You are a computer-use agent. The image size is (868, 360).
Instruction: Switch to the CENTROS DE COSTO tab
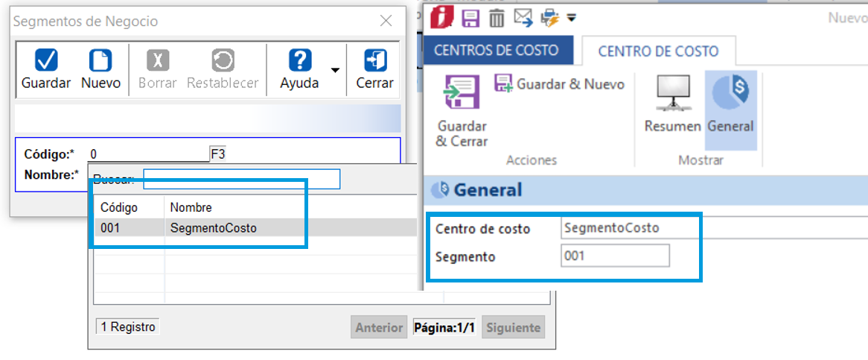(496, 51)
